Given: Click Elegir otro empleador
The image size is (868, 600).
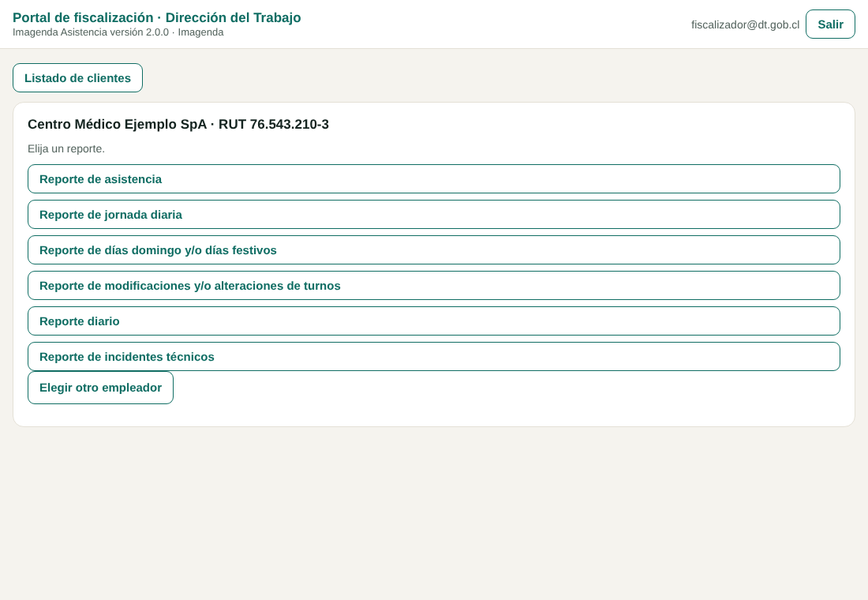Looking at the screenshot, I should (x=100, y=388).
